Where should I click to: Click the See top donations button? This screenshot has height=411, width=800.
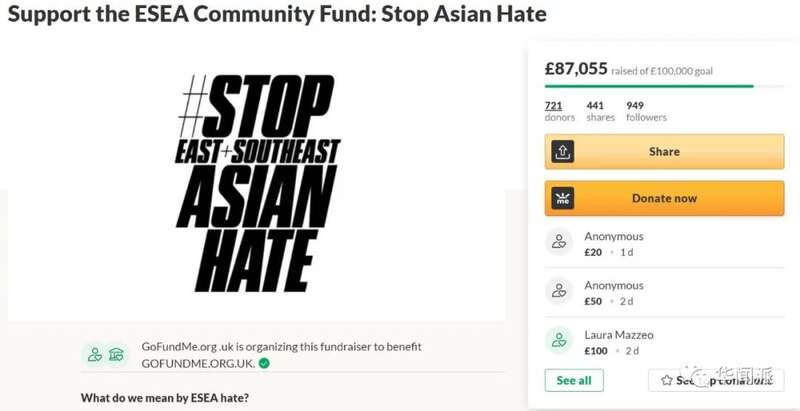(716, 380)
